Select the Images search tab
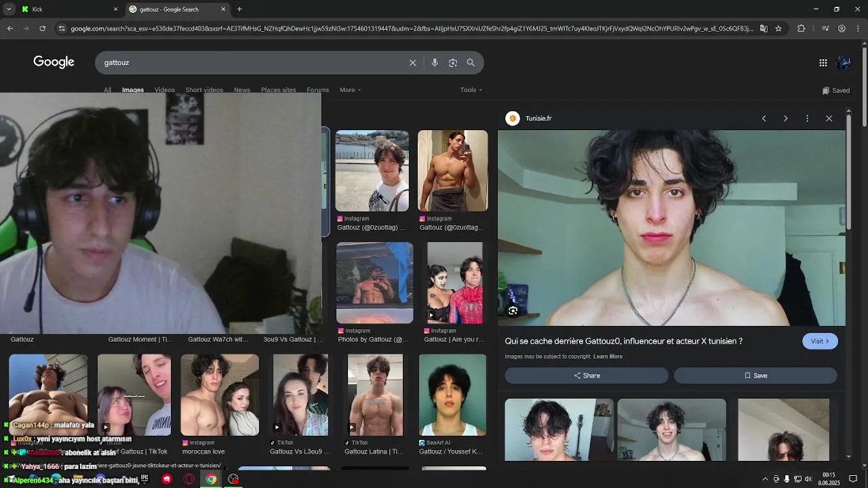The width and height of the screenshot is (868, 488). 133,89
